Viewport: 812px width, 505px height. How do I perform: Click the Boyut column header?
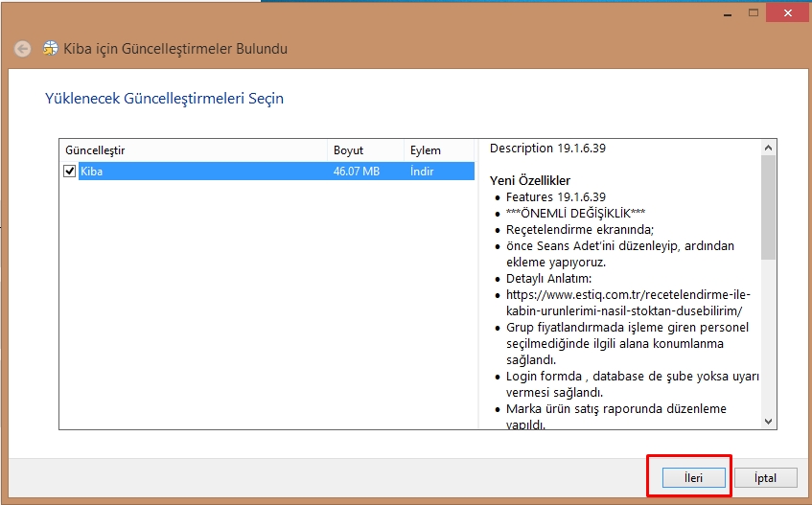pyautogui.click(x=364, y=150)
